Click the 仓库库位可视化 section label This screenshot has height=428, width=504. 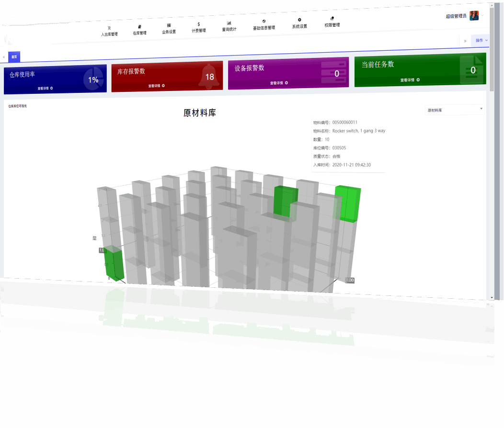tap(18, 106)
